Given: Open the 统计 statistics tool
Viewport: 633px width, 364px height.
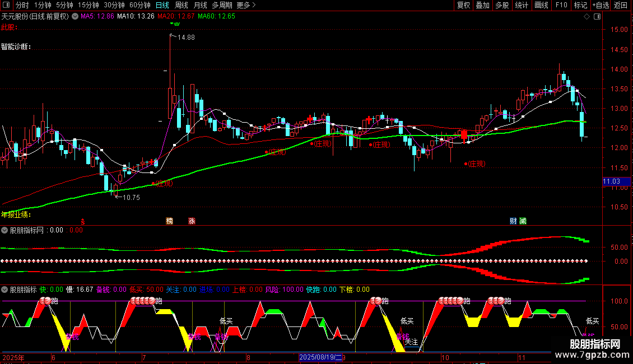Looking at the screenshot, I should [522, 5].
